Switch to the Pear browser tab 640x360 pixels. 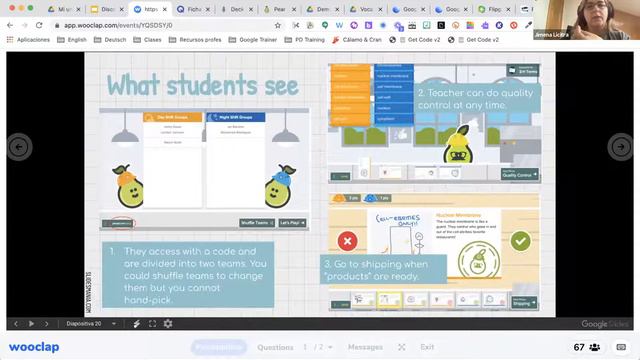click(280, 9)
